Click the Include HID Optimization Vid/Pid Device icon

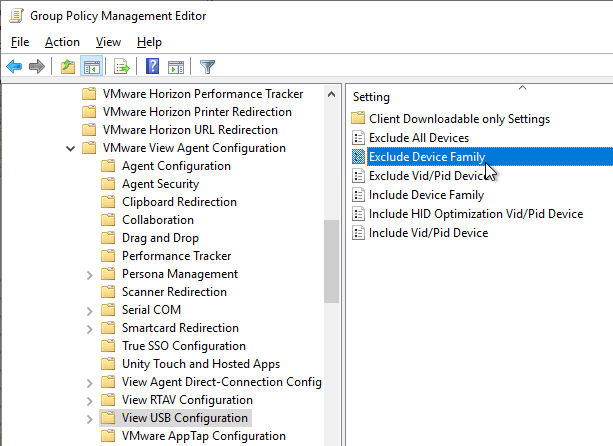tap(358, 213)
